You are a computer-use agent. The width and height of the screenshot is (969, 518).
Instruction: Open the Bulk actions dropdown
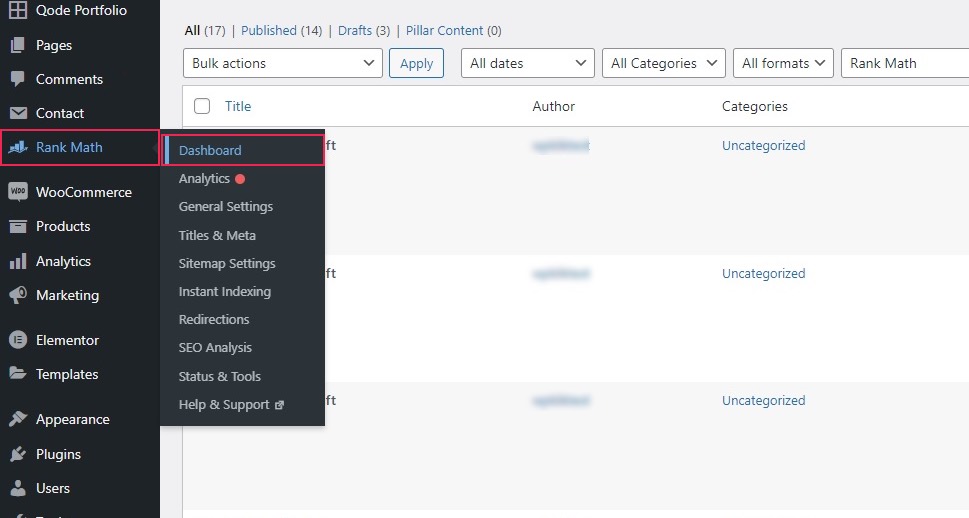pos(283,63)
